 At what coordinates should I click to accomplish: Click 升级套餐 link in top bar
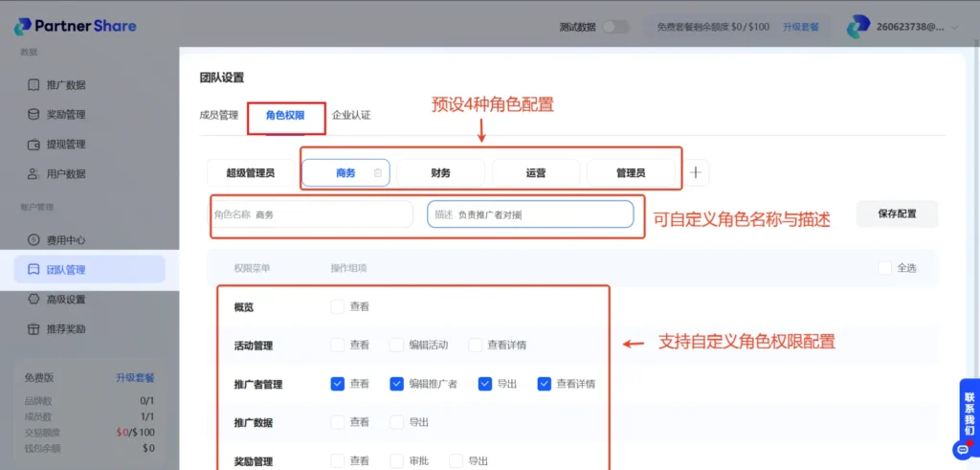pos(801,27)
